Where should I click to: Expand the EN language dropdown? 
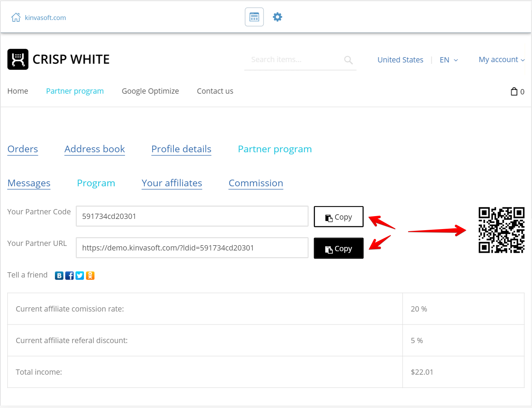point(448,60)
